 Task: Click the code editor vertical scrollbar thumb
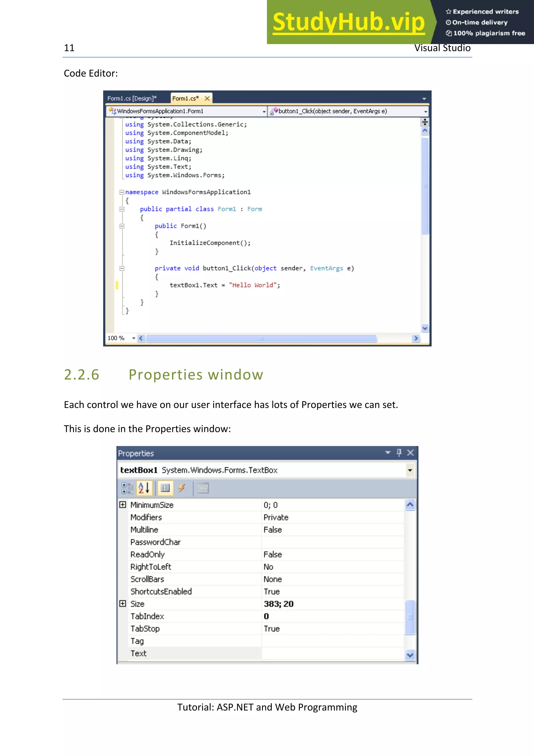425,186
